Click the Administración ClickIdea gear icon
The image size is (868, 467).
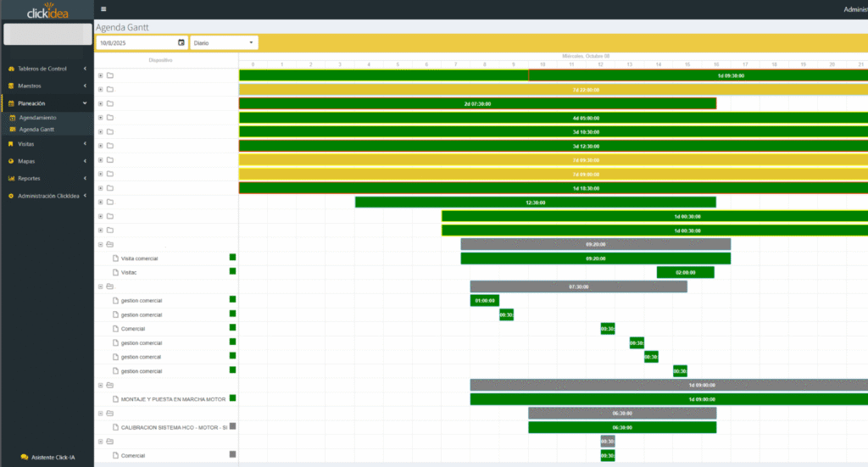(x=10, y=196)
